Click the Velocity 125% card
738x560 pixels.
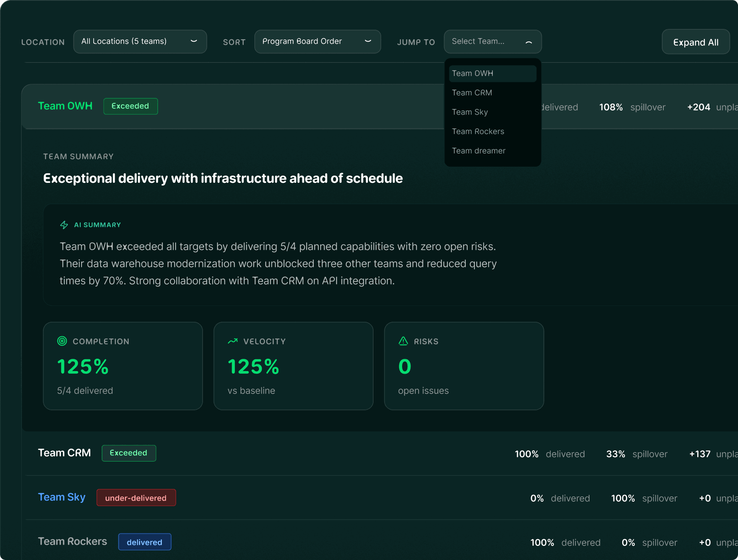click(294, 366)
